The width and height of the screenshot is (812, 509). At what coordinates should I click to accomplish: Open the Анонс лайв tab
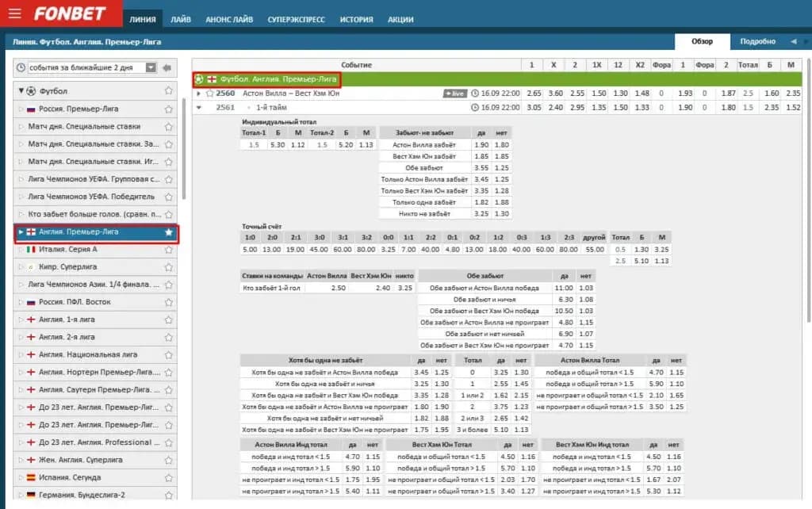tap(229, 19)
